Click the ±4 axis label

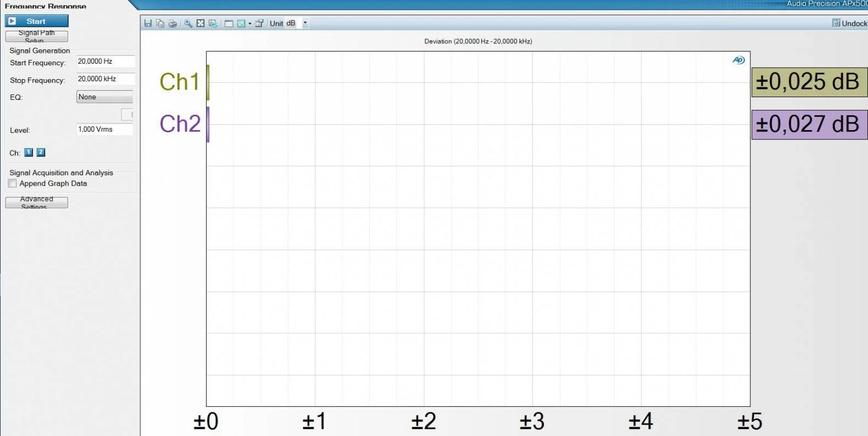(x=641, y=422)
